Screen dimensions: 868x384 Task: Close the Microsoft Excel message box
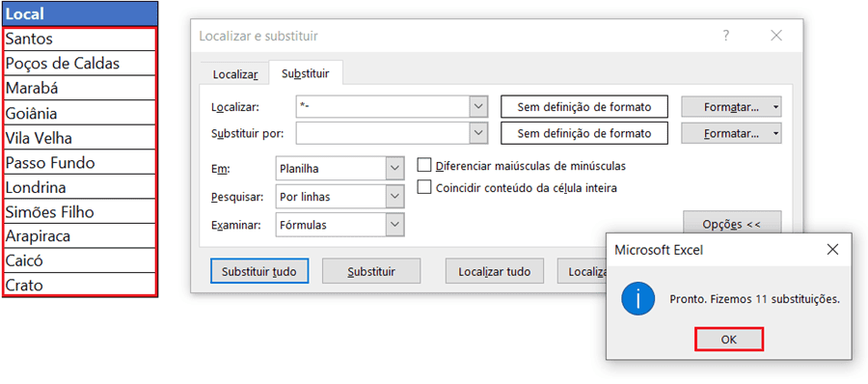click(832, 250)
